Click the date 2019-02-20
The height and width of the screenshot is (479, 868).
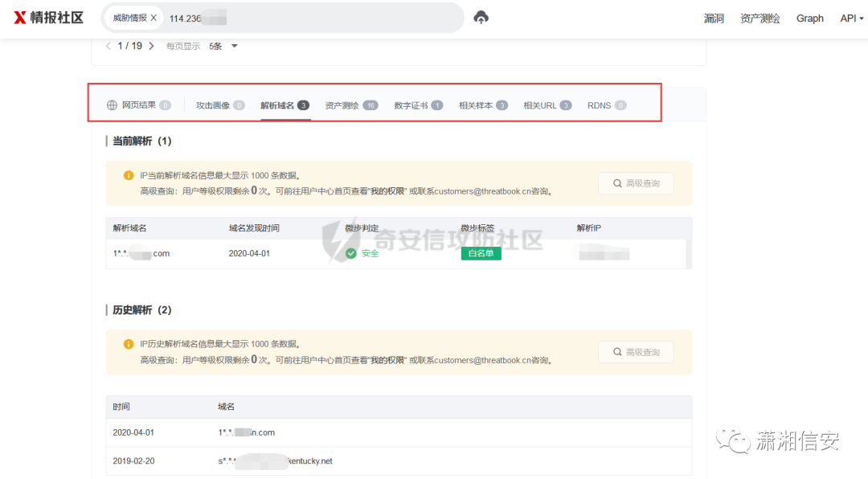click(x=133, y=461)
